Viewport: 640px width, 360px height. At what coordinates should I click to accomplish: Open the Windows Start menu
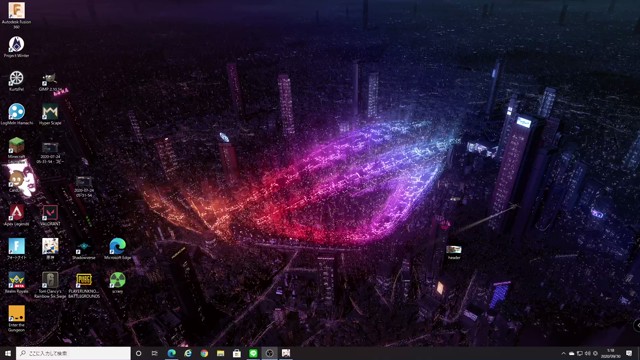point(8,353)
